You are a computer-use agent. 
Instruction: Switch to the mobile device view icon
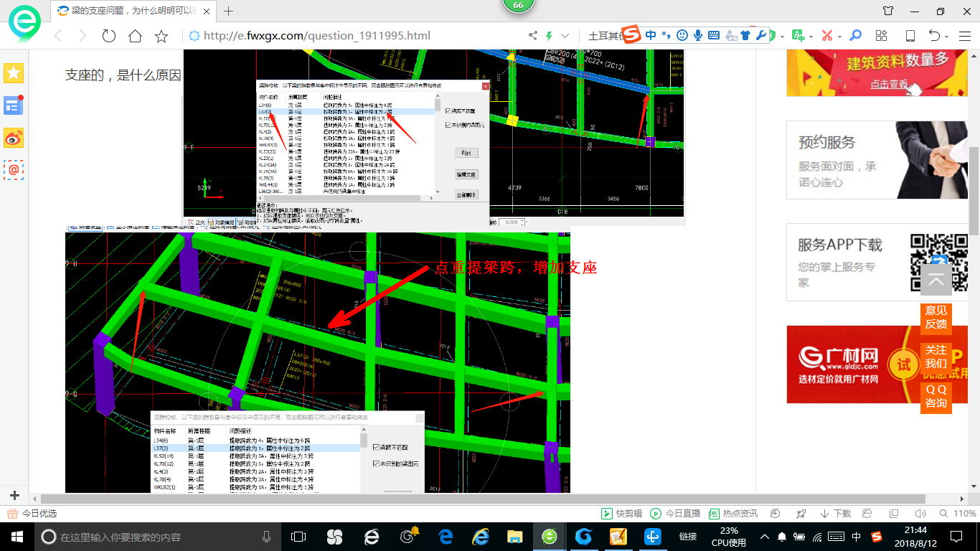[x=910, y=36]
